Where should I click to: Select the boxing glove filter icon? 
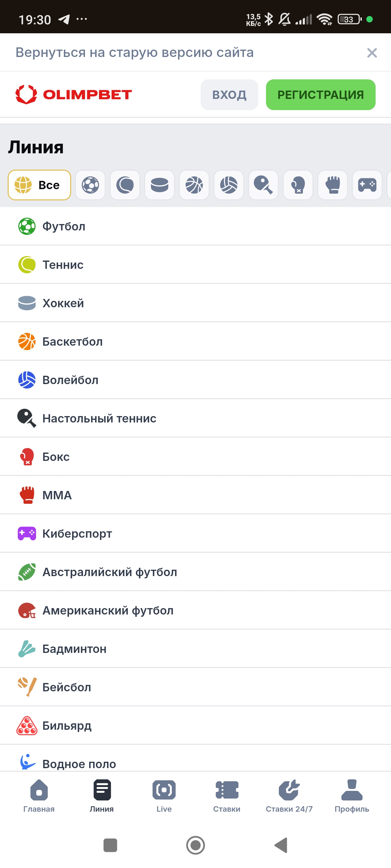298,185
